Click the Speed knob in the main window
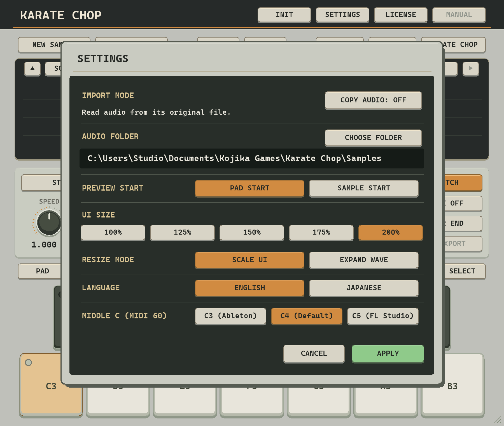This screenshot has height=426, width=504. pos(49,223)
